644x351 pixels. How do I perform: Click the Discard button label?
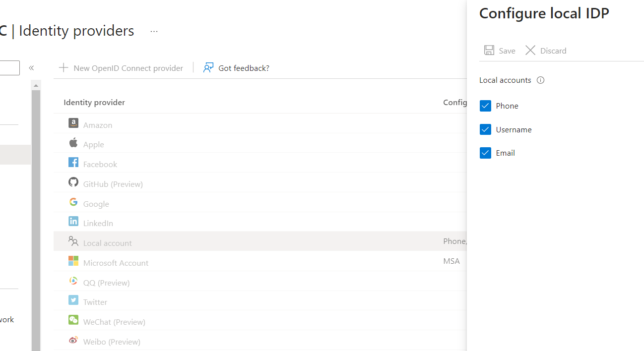point(553,51)
